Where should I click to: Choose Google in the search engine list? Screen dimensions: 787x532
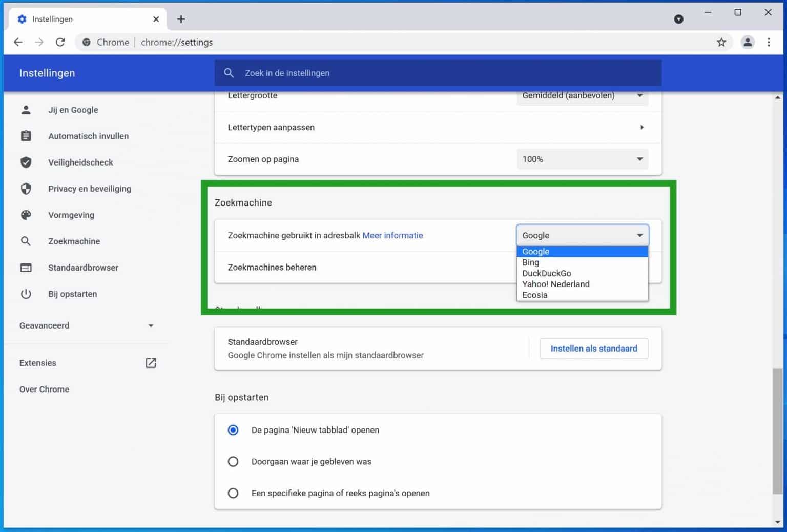click(x=583, y=252)
